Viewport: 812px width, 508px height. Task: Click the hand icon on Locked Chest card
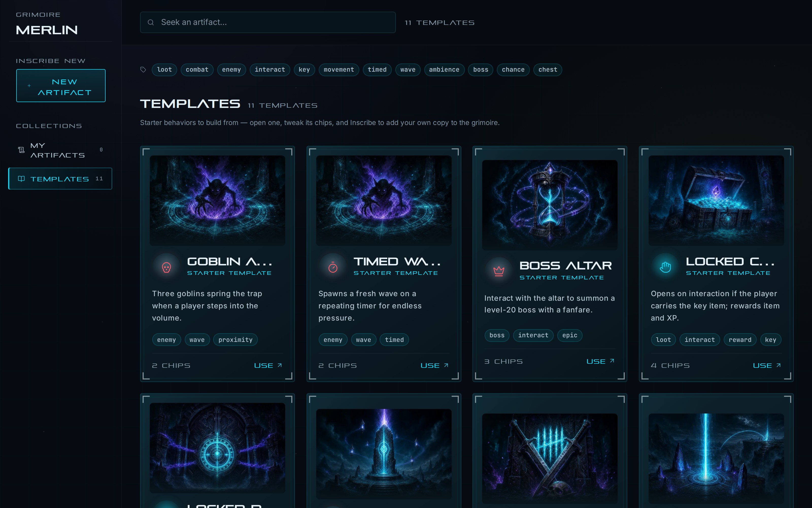[665, 267]
